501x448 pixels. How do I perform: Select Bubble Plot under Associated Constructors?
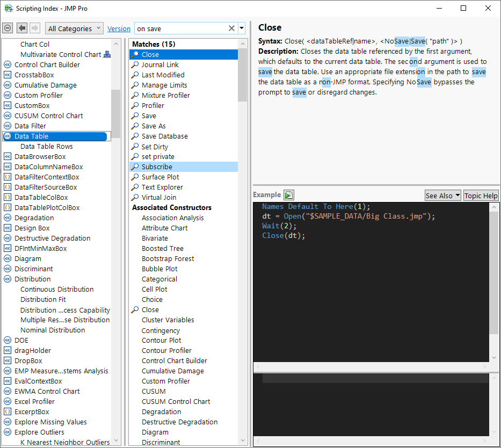click(159, 269)
